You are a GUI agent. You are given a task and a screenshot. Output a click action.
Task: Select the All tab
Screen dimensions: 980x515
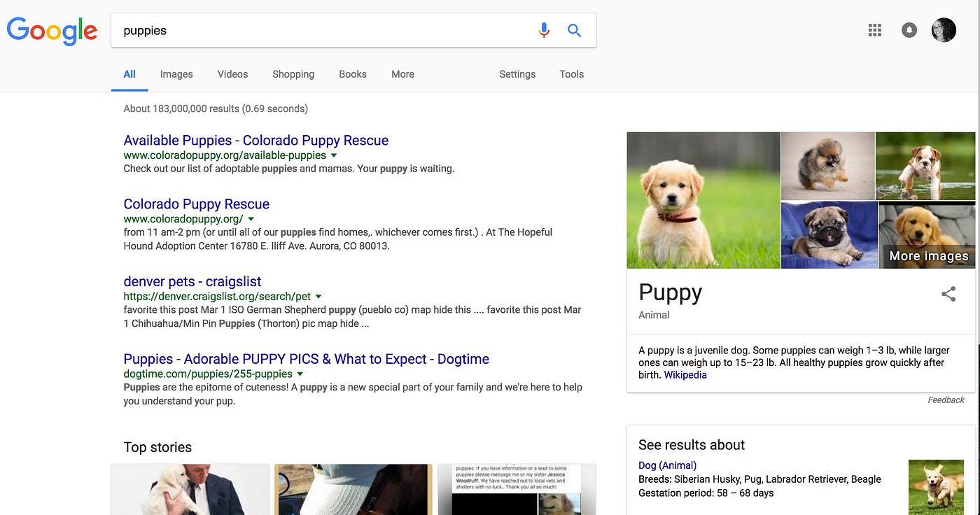129,74
